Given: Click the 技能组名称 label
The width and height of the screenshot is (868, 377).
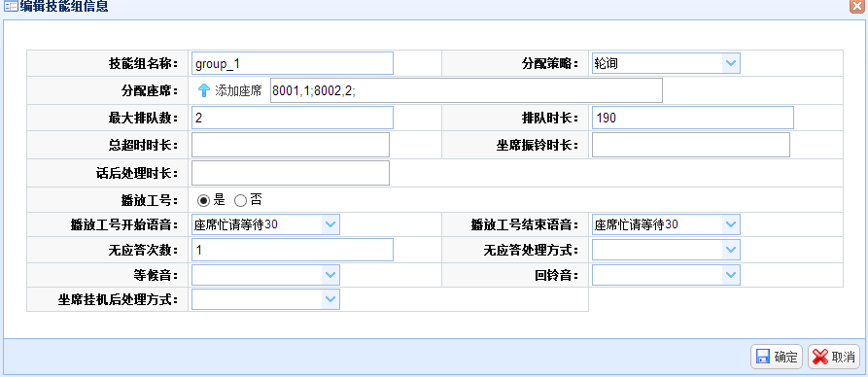Looking at the screenshot, I should pos(144,64).
